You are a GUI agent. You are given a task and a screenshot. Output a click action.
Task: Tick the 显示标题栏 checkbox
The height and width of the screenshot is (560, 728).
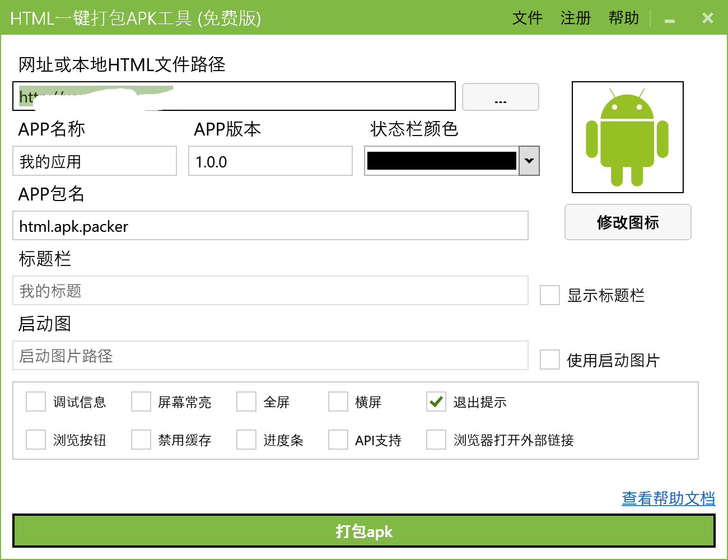click(549, 295)
